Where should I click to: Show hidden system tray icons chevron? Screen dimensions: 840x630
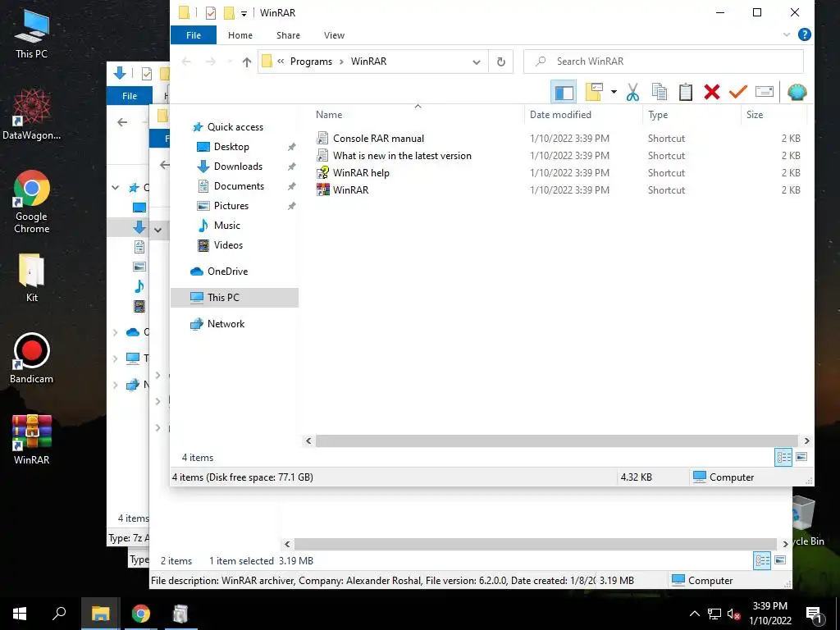pyautogui.click(x=694, y=614)
